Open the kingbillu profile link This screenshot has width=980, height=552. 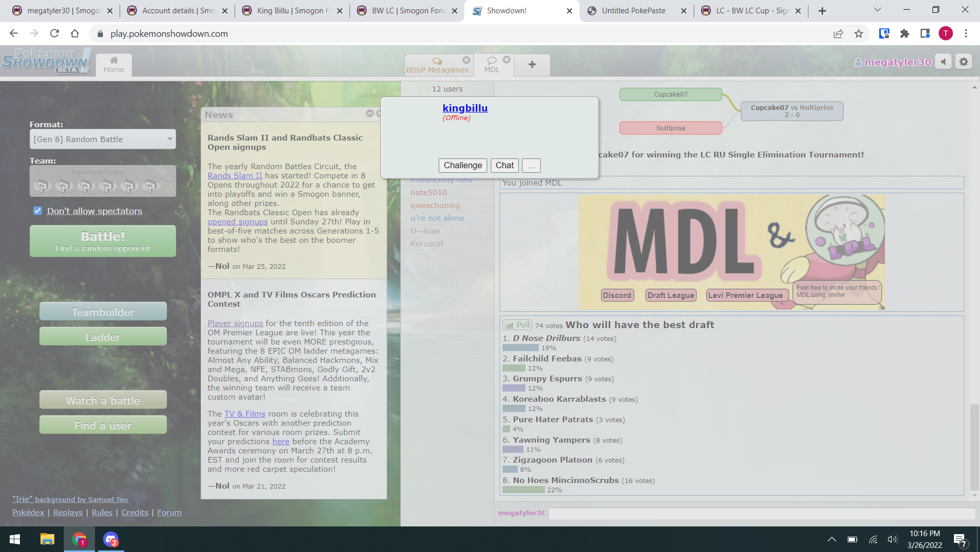(x=465, y=108)
